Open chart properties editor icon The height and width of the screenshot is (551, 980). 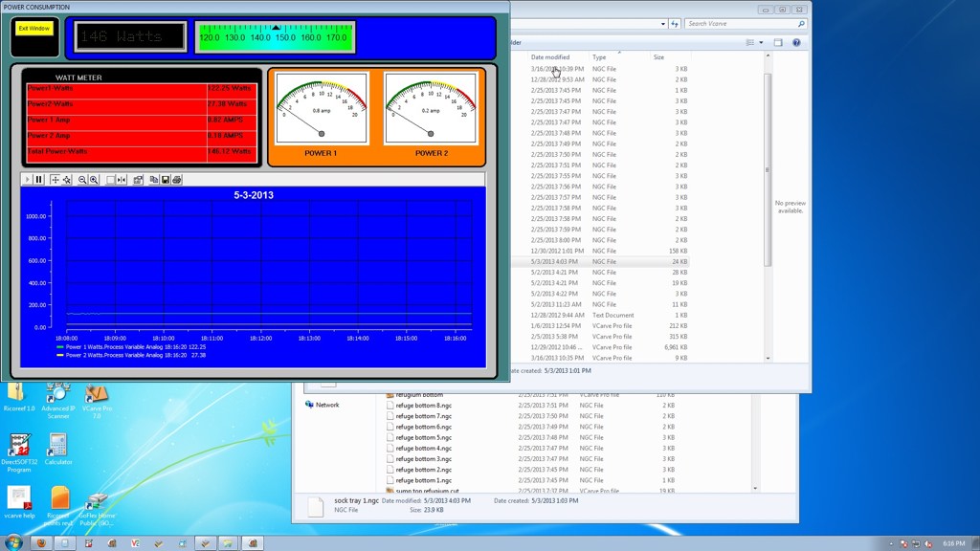138,180
